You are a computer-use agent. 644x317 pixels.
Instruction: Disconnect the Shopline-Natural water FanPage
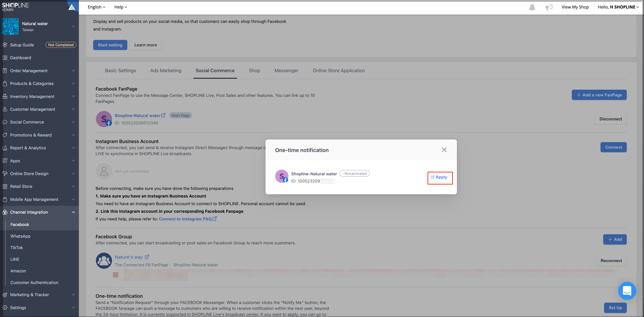point(610,119)
